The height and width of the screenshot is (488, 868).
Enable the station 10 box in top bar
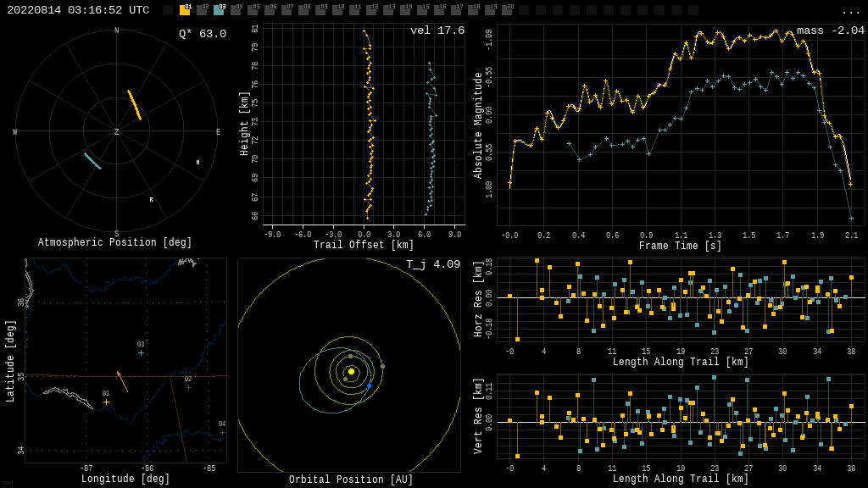pyautogui.click(x=337, y=10)
